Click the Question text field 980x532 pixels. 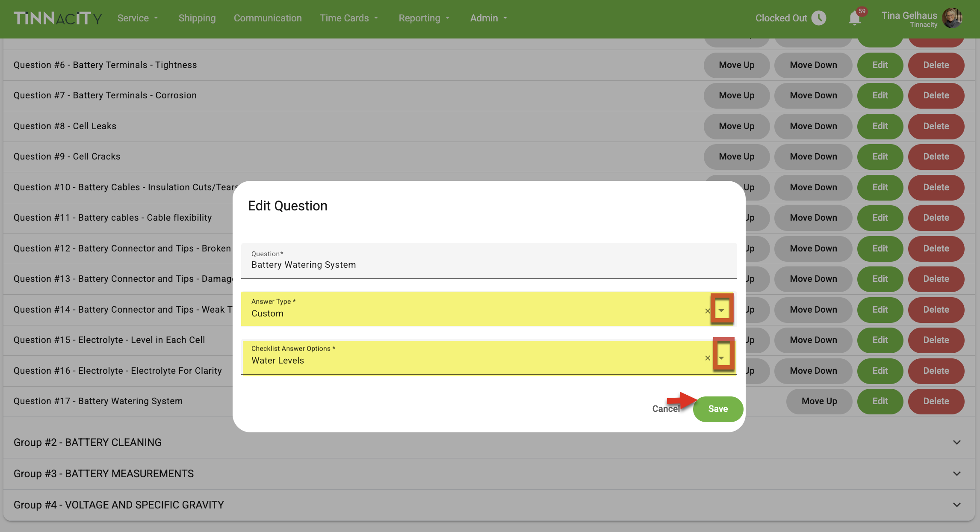(488, 264)
